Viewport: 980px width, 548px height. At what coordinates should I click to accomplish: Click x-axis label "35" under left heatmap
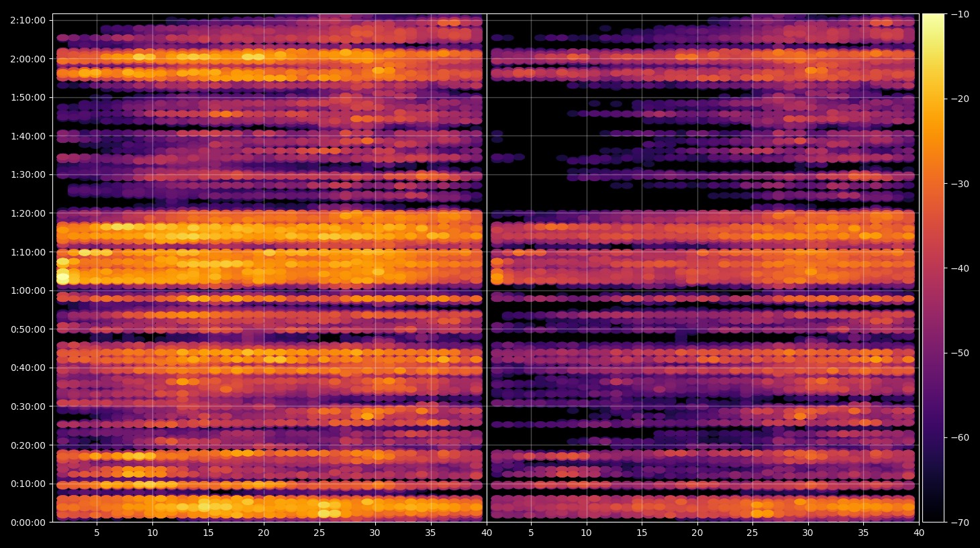click(x=430, y=533)
